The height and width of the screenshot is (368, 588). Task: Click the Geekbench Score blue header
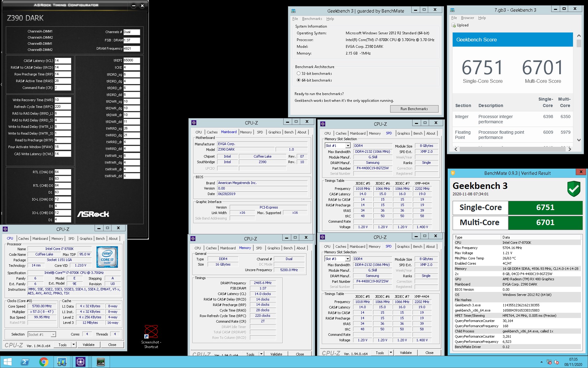click(x=513, y=40)
